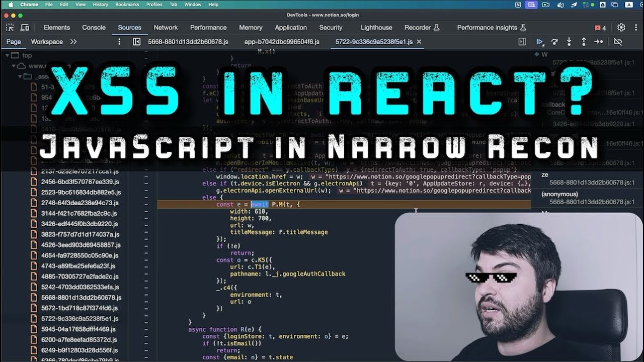Open the Security panel
Image resolution: width=644 pixels, height=362 pixels.
pyautogui.click(x=331, y=28)
